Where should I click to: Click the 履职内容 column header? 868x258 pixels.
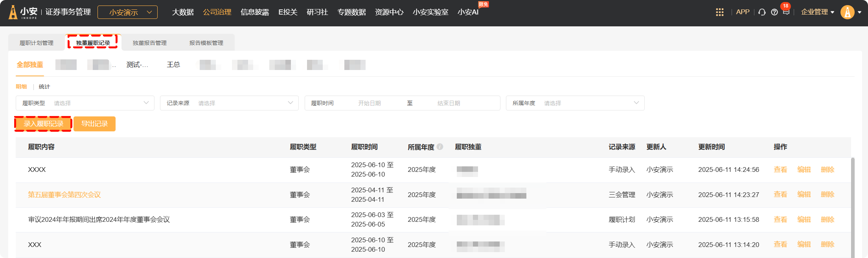click(41, 147)
